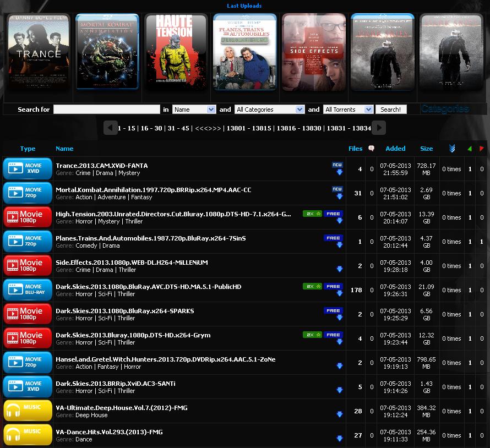
Task: Click the MOVIE 720p icon for Hansel and Gretel
Action: click(28, 362)
